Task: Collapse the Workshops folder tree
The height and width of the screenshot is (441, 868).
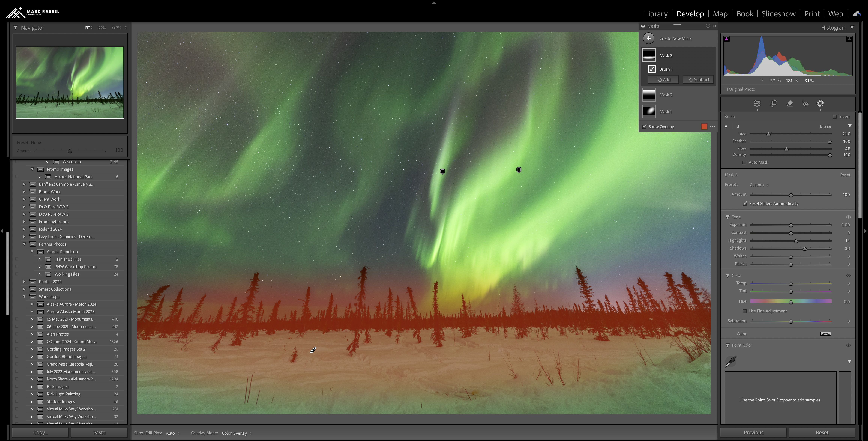Action: [x=24, y=297]
